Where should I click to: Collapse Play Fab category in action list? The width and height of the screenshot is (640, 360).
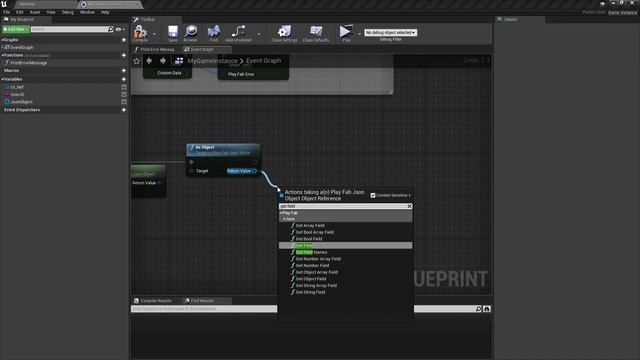click(281, 213)
